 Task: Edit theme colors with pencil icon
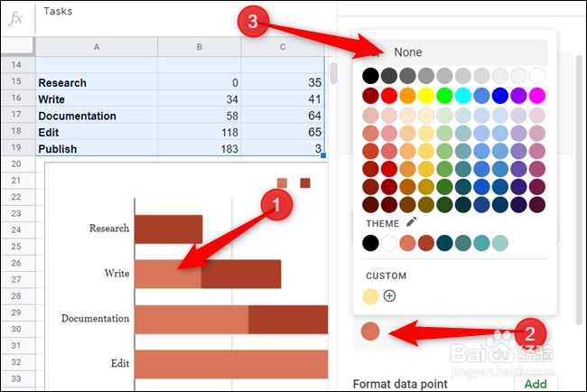click(411, 222)
